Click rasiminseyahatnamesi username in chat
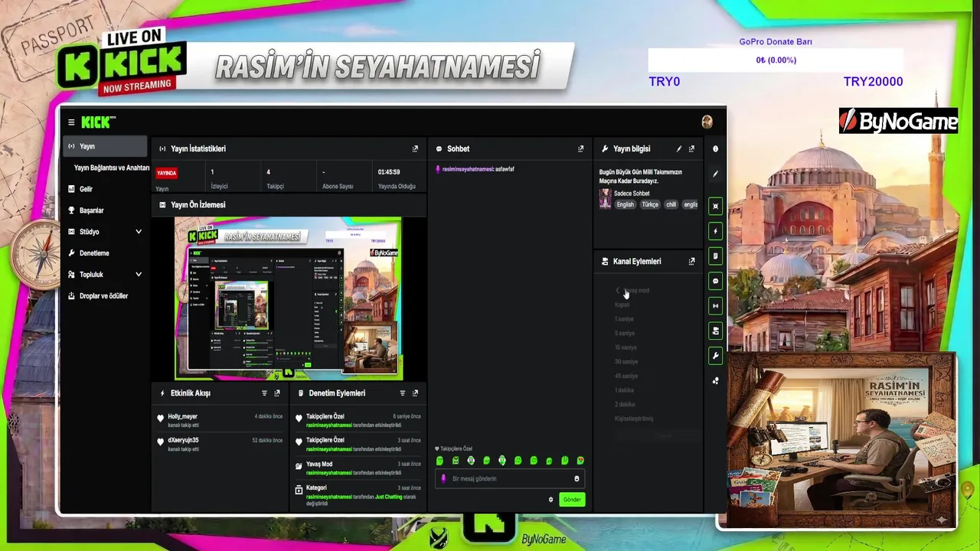The width and height of the screenshot is (980, 551). coord(468,169)
